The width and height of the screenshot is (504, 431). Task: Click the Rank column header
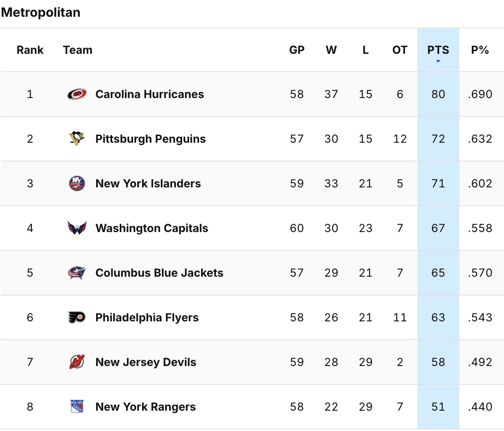click(30, 50)
